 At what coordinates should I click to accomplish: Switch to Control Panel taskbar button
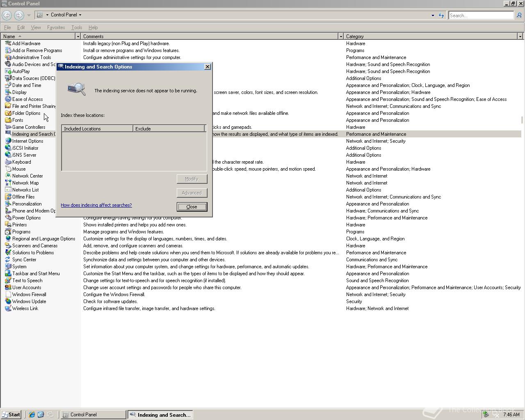click(x=93, y=415)
